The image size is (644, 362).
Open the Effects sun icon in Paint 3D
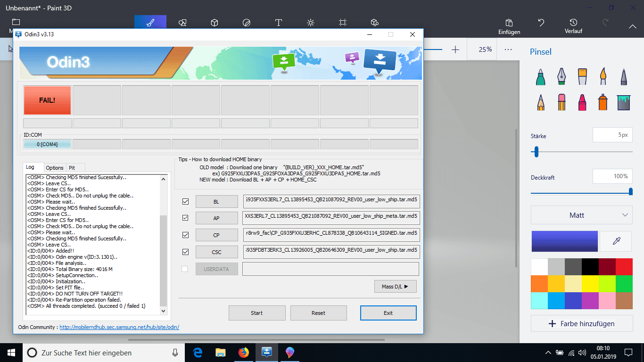311,22
